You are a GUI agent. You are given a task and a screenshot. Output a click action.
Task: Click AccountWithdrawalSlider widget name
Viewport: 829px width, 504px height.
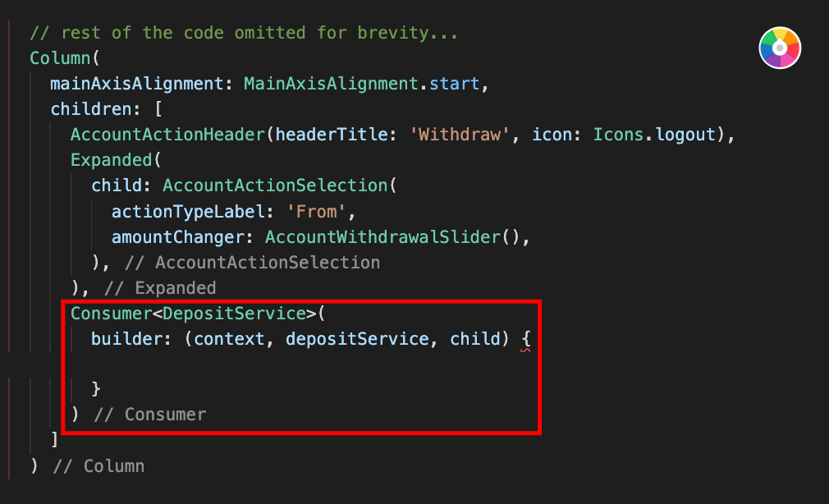click(x=382, y=237)
